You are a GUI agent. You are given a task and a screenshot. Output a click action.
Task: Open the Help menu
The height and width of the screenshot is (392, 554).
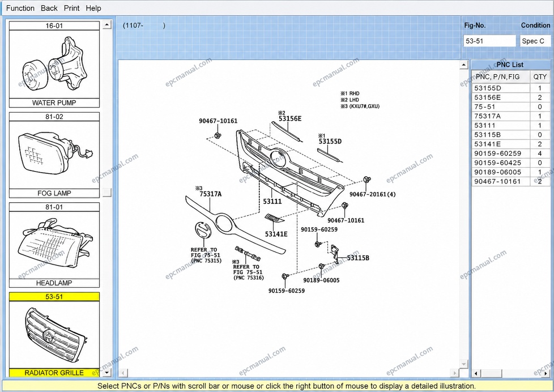coord(93,8)
